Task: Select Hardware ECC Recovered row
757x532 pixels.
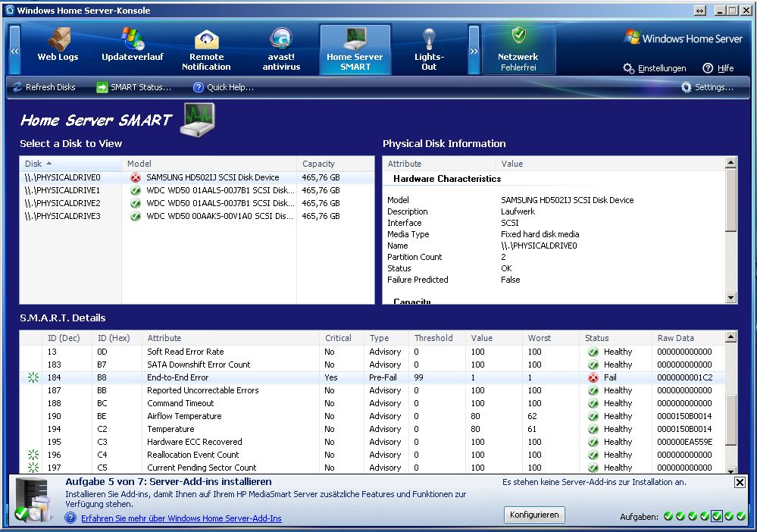Action: (372, 442)
